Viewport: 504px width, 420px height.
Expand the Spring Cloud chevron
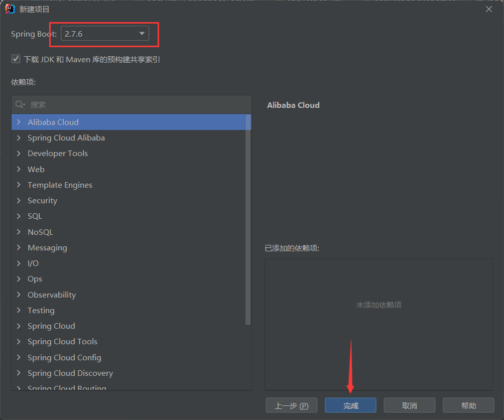19,326
